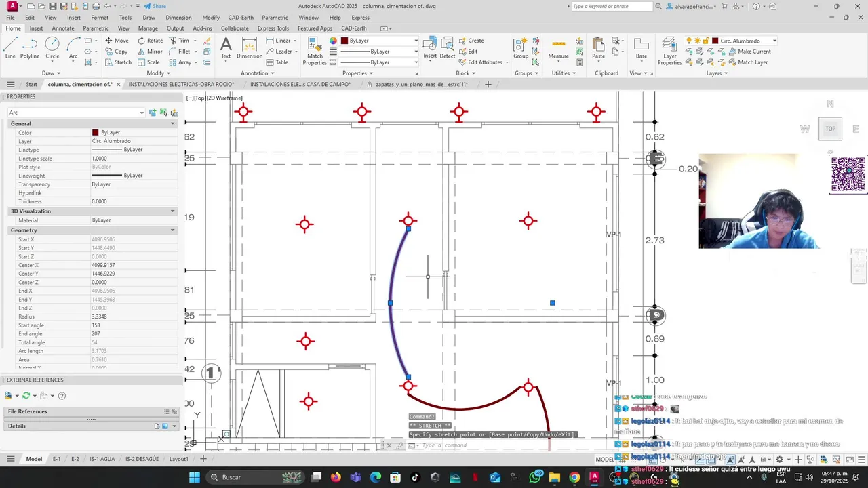The image size is (868, 488).
Task: Switch to Layout1 tab
Action: [178, 459]
